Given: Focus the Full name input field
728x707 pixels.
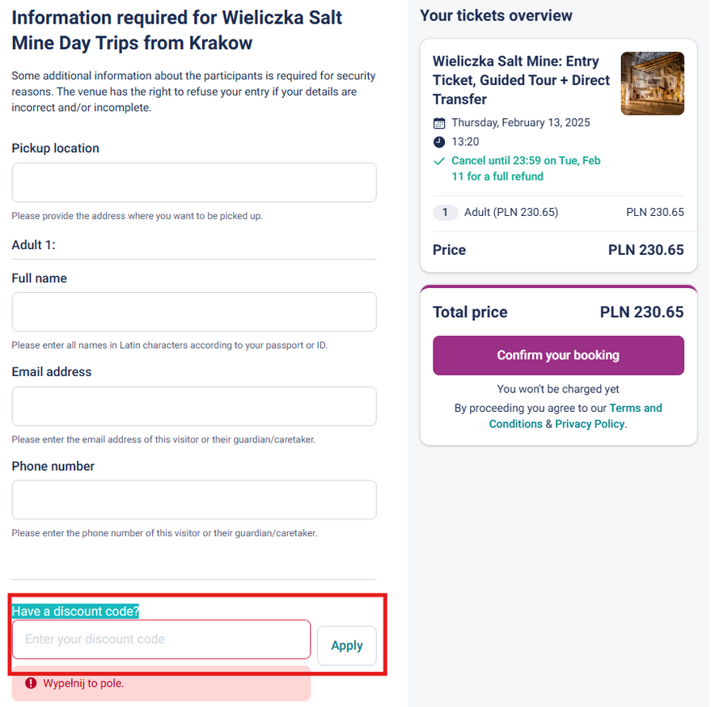Looking at the screenshot, I should click(x=194, y=312).
